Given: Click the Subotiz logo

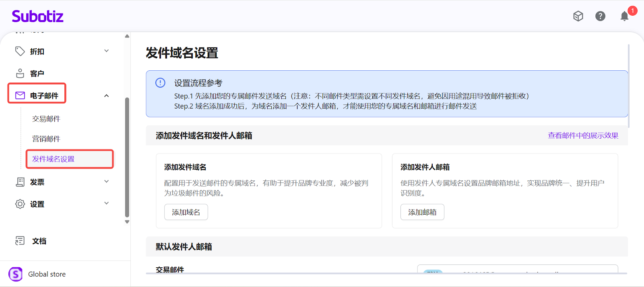Looking at the screenshot, I should [x=37, y=16].
